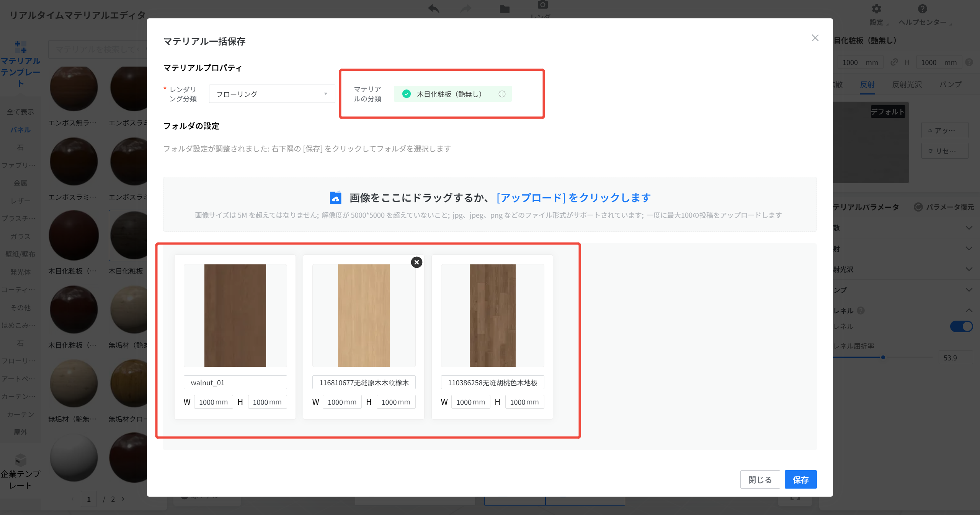Click the blue upload image icon in the drop area
This screenshot has height=515, width=980.
[335, 198]
